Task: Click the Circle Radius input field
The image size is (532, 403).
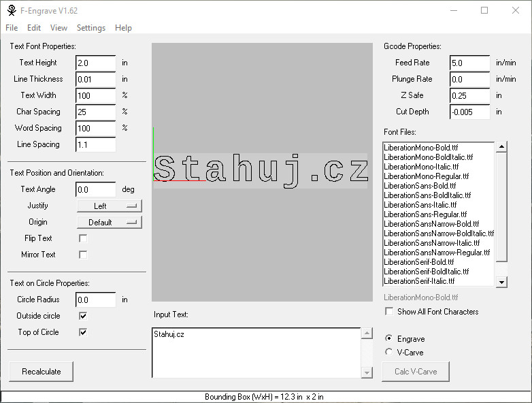Action: [x=96, y=300]
